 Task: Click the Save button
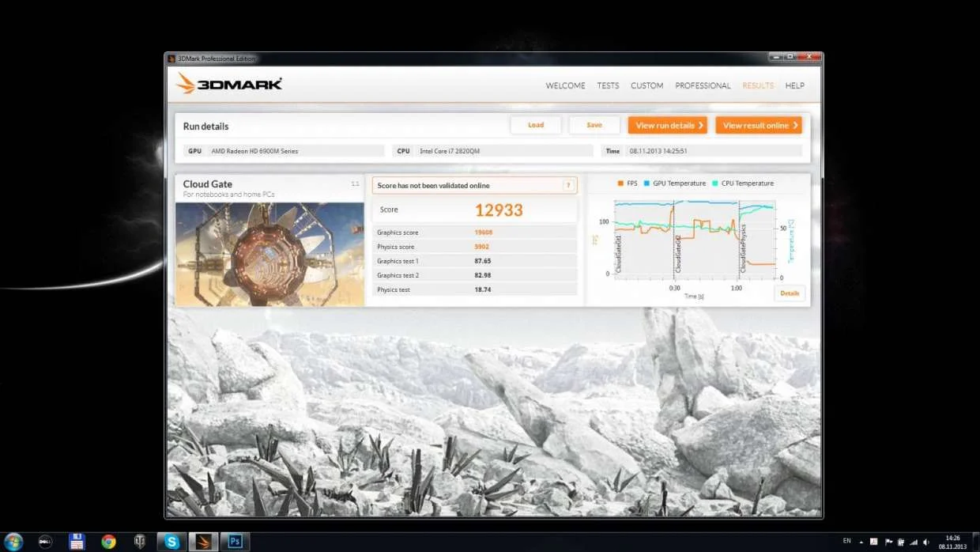[x=594, y=125]
